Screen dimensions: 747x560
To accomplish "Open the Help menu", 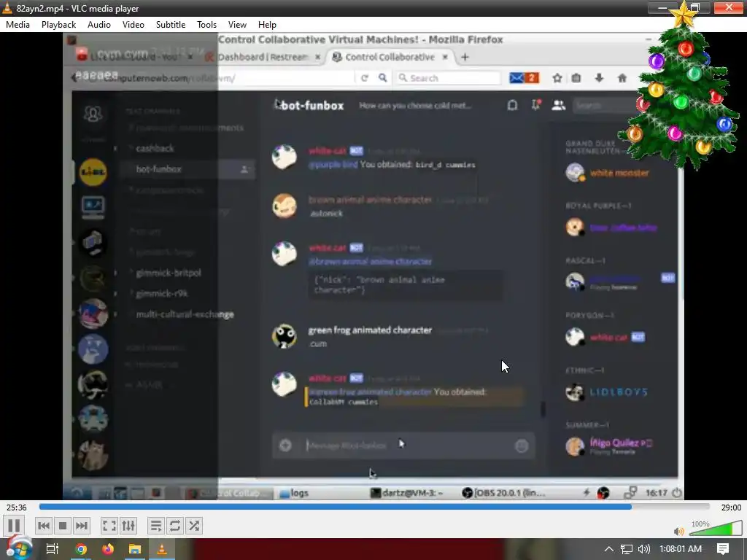I will point(267,24).
